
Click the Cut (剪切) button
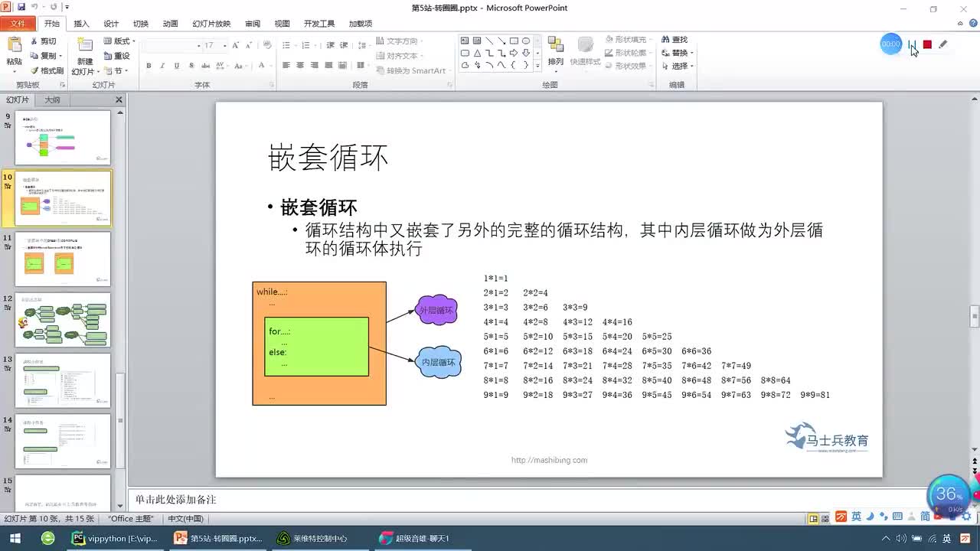tap(43, 41)
